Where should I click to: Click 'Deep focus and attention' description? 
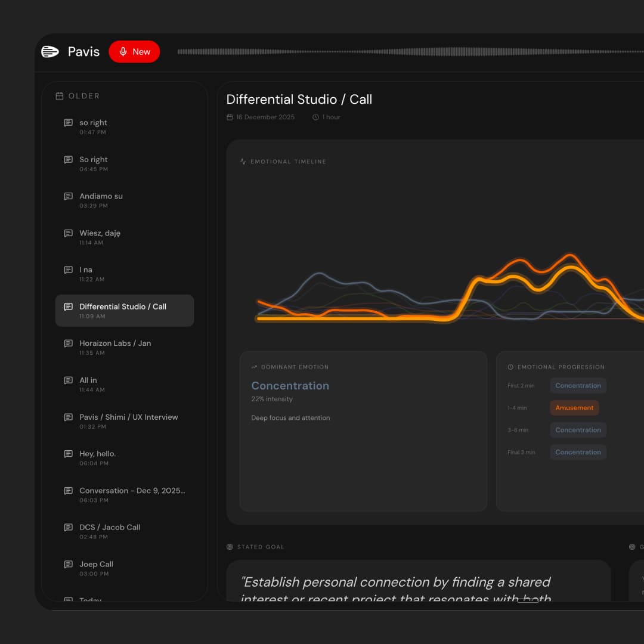(x=290, y=418)
